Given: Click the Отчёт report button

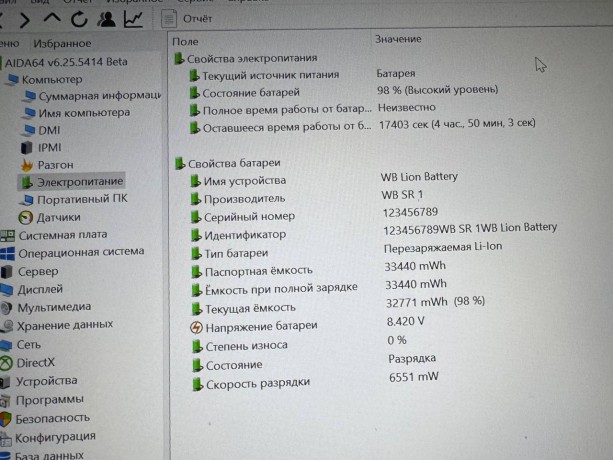Looking at the screenshot, I should click(x=186, y=18).
